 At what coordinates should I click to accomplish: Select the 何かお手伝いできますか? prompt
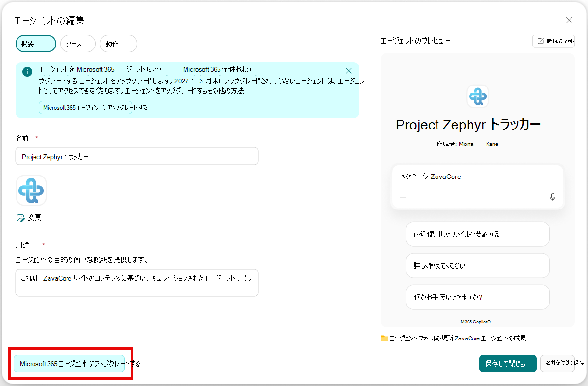click(478, 297)
